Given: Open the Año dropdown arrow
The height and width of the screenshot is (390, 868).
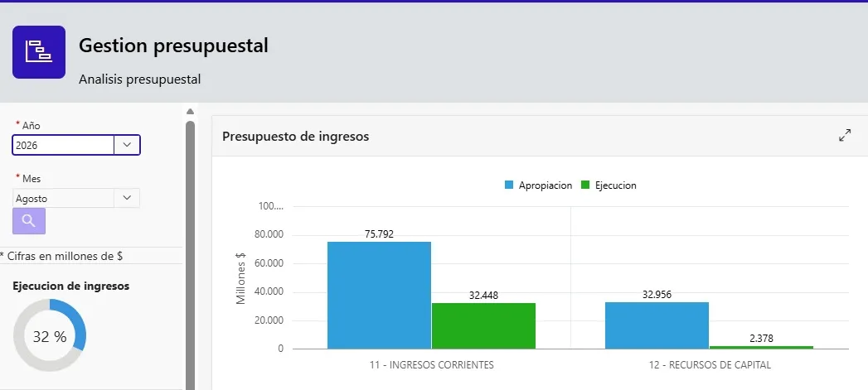Looking at the screenshot, I should click(127, 145).
